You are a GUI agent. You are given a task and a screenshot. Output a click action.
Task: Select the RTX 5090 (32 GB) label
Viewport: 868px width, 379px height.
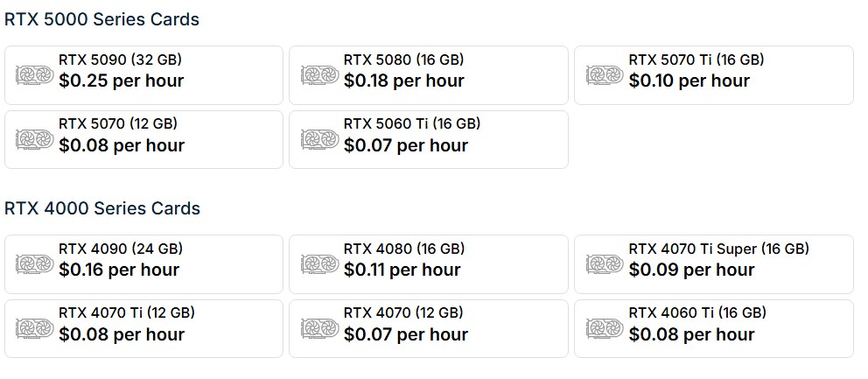point(120,60)
